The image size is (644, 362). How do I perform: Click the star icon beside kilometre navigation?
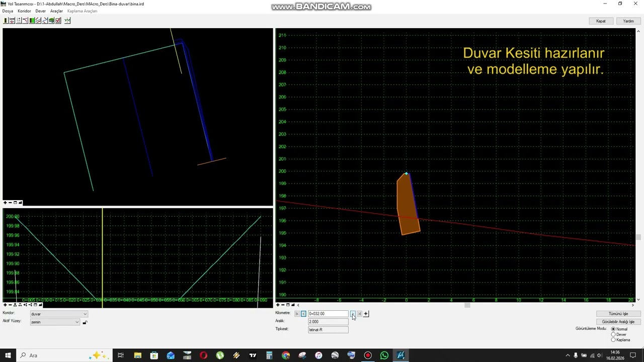366,314
